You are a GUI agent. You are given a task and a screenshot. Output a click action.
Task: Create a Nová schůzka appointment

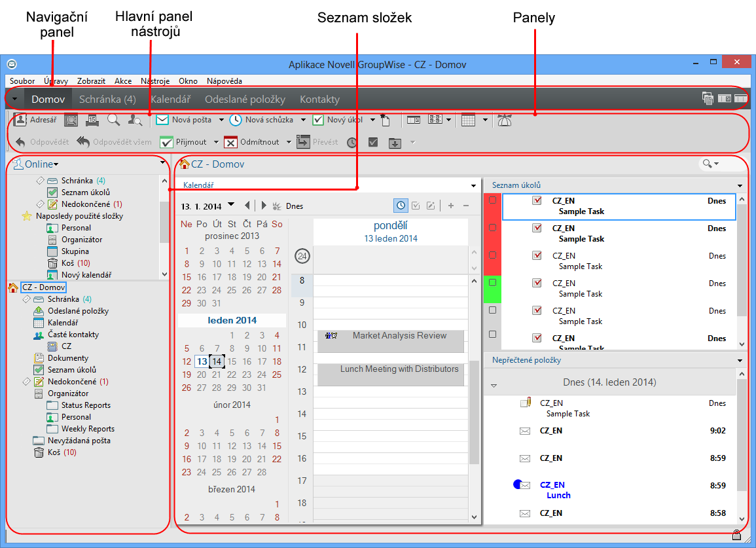click(x=261, y=120)
